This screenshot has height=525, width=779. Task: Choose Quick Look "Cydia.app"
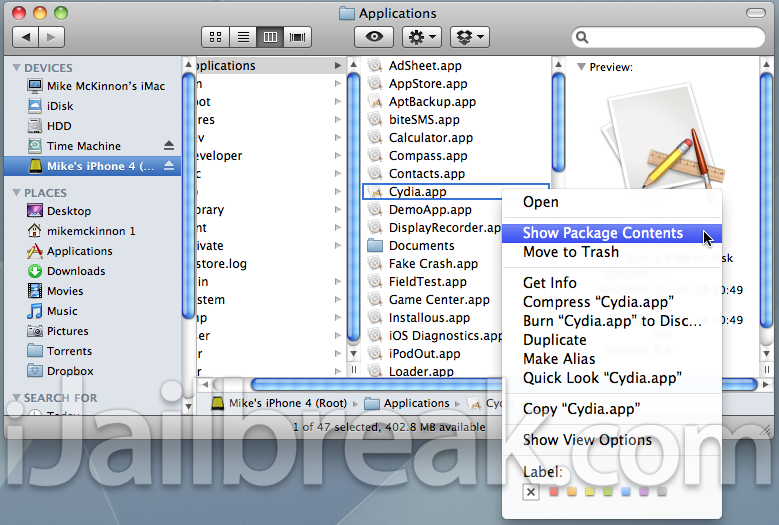[612, 378]
